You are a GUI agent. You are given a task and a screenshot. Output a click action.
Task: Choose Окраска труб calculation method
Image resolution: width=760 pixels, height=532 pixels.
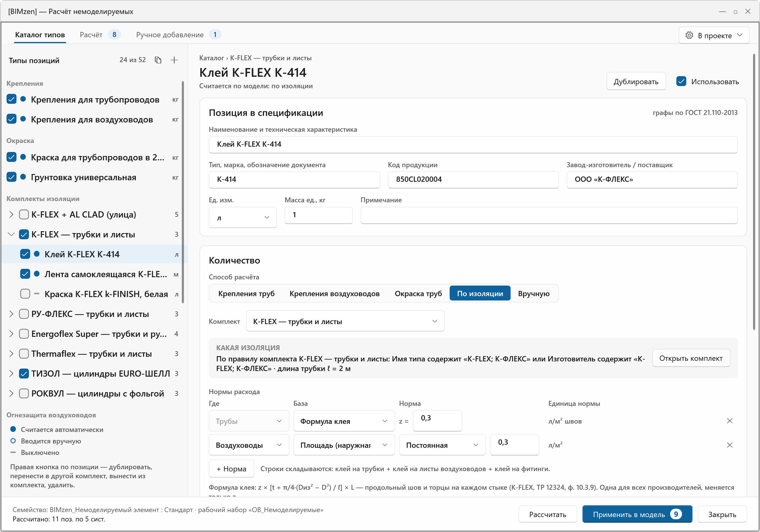pyautogui.click(x=418, y=293)
